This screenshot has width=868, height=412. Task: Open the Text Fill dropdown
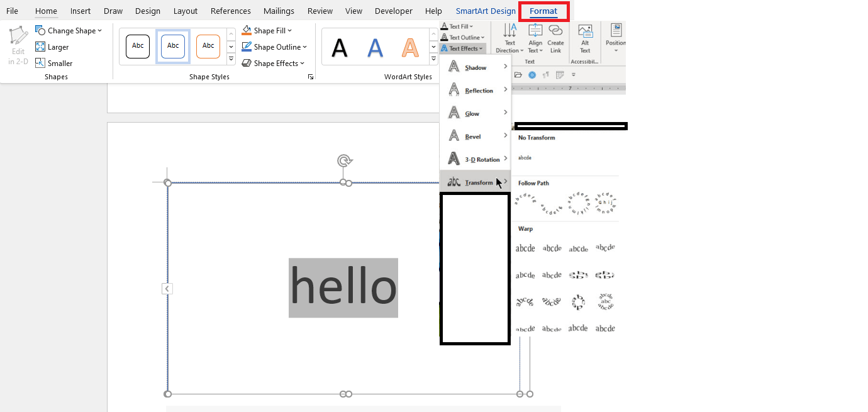point(457,26)
